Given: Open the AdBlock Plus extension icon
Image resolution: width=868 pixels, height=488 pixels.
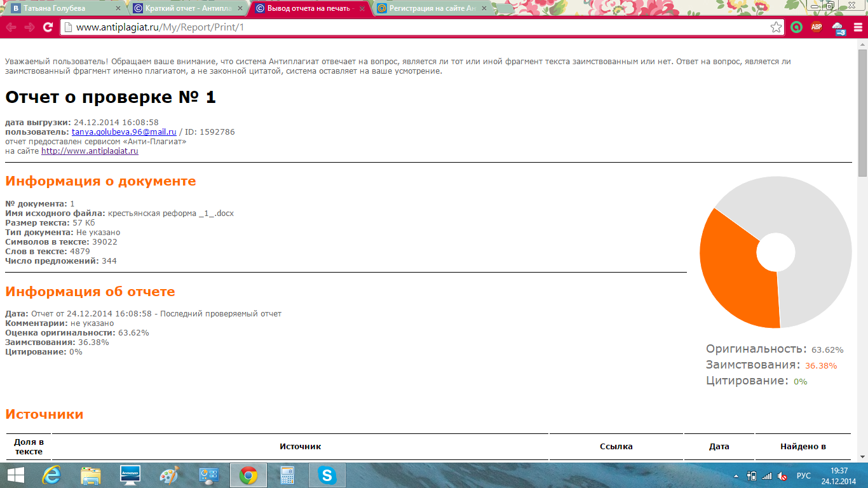Looking at the screenshot, I should click(x=817, y=27).
